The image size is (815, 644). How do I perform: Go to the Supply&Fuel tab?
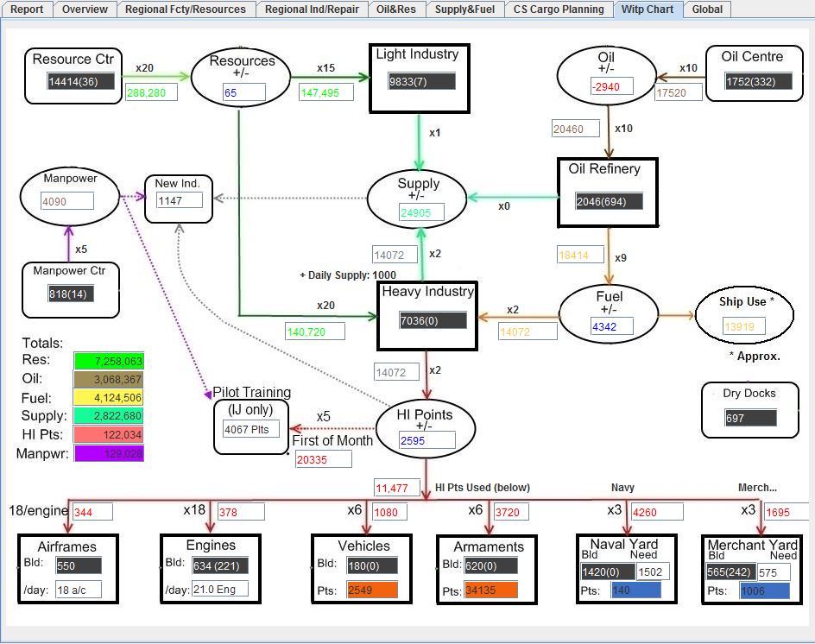pos(464,9)
